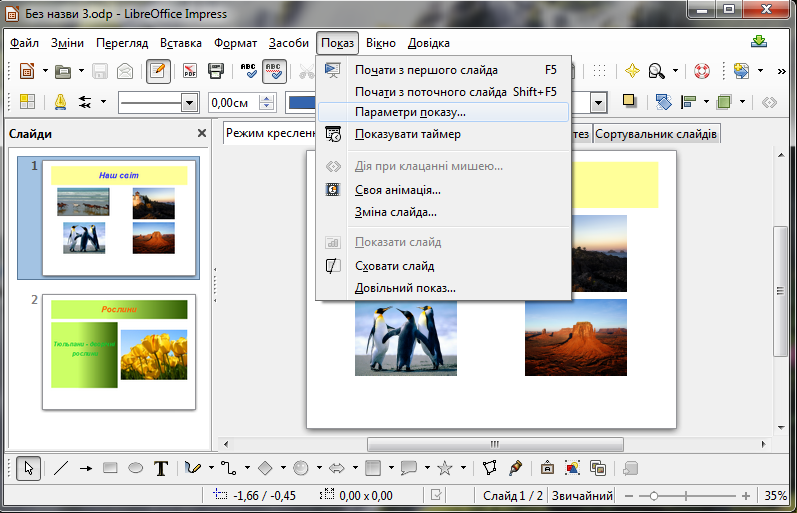Select the Symbol Shapes smiley tool

click(x=301, y=468)
